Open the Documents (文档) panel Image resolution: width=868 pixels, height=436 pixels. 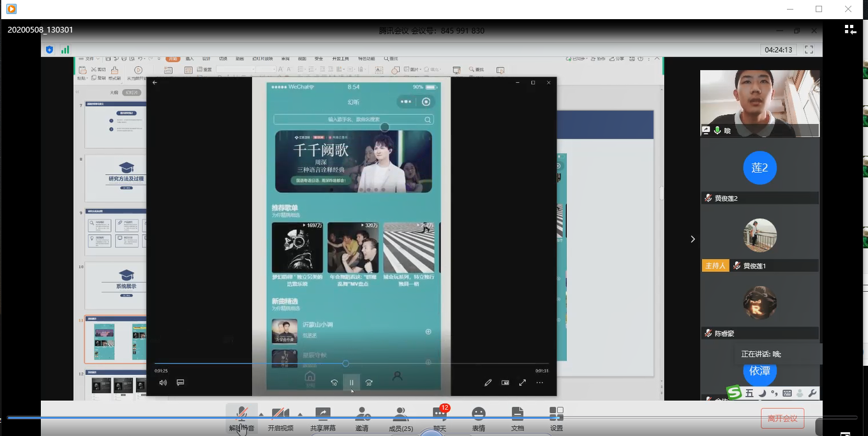tap(518, 418)
